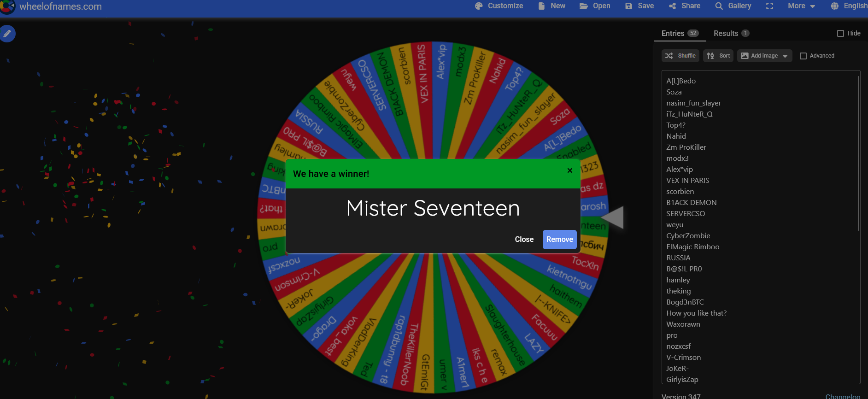Sort the entries alphabetically
The height and width of the screenshot is (399, 868).
tap(718, 56)
